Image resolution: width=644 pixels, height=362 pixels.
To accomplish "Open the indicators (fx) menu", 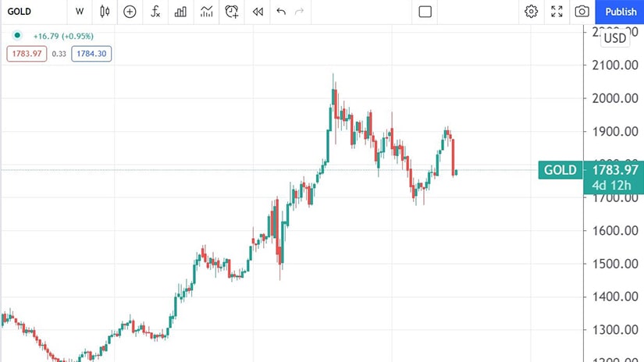I will pyautogui.click(x=155, y=12).
